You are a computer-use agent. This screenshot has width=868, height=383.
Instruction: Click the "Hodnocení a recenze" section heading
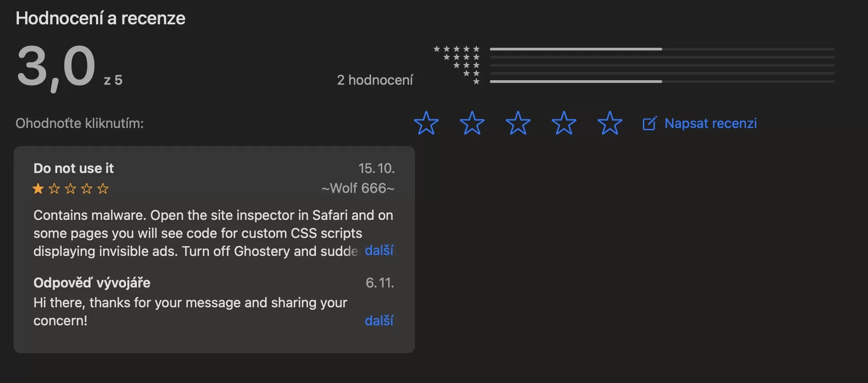coord(100,18)
